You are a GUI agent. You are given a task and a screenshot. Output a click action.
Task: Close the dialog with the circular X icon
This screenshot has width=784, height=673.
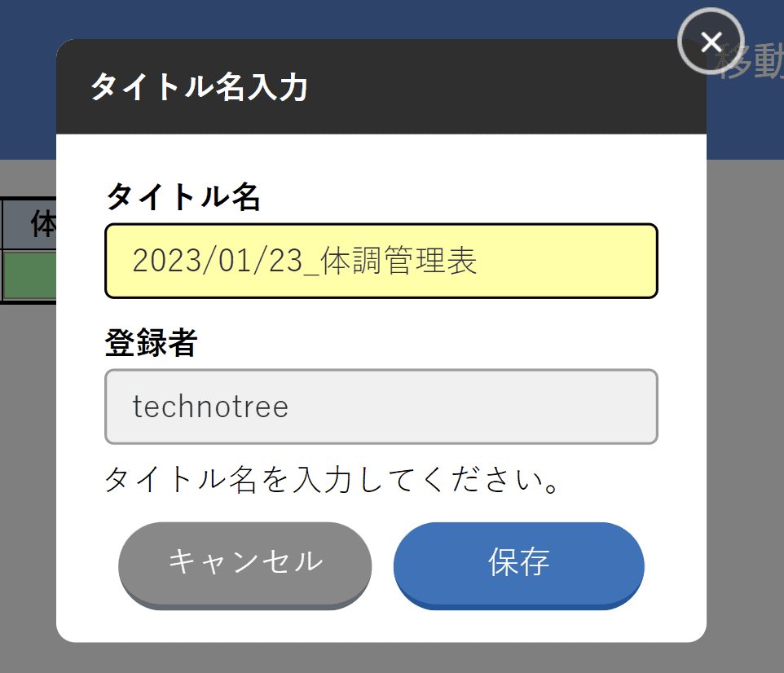[x=710, y=42]
